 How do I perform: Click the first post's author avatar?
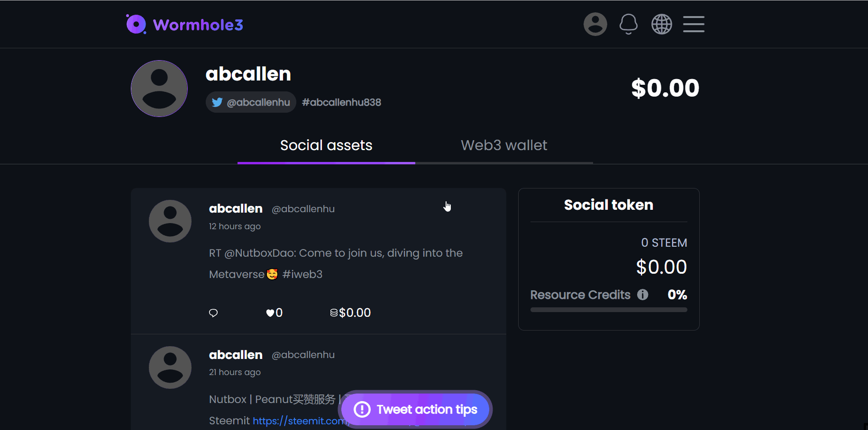[170, 221]
